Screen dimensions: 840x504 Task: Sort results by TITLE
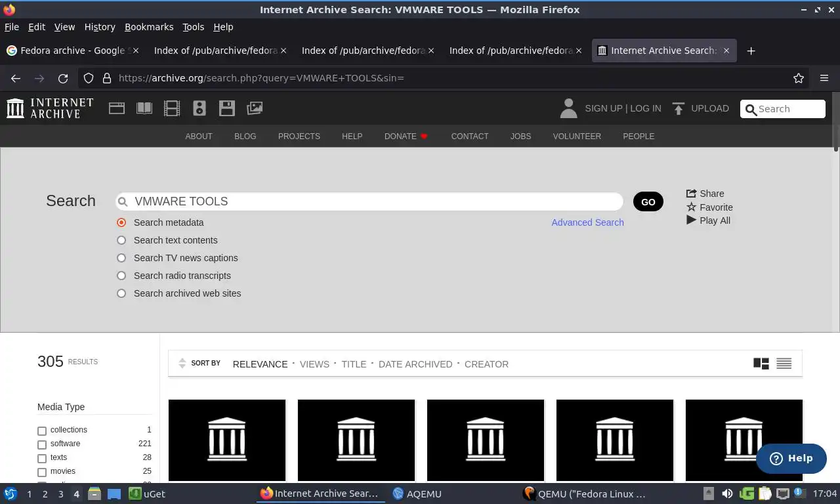pos(354,364)
